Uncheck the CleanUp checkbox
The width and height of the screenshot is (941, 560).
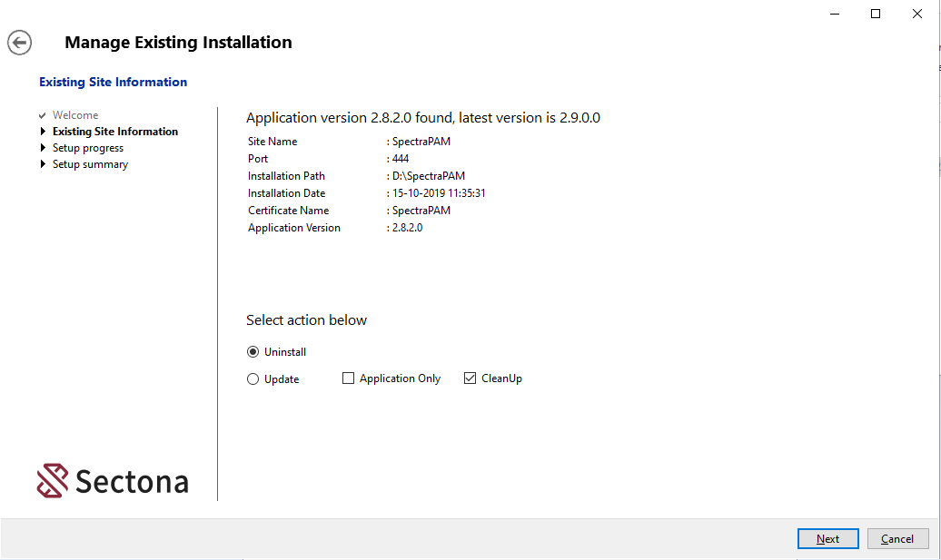click(x=470, y=378)
